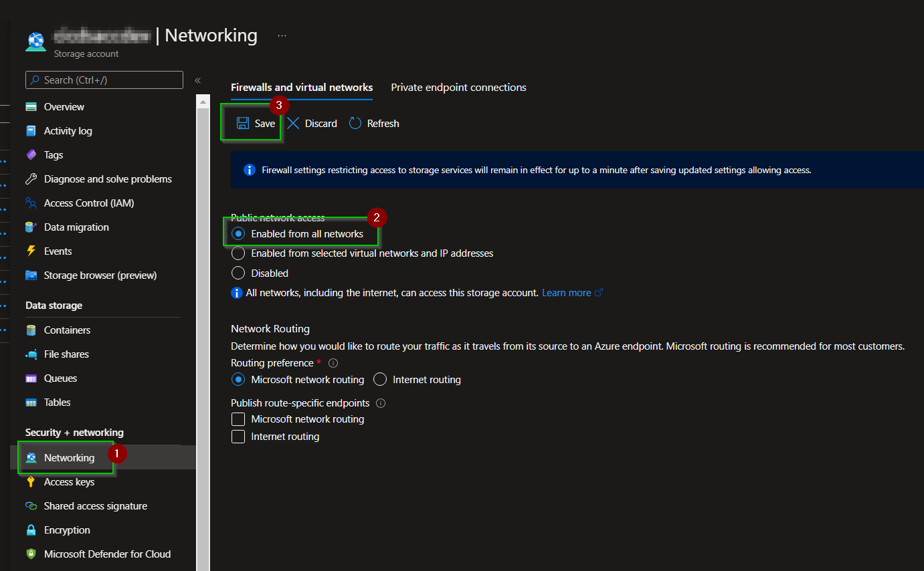924x571 pixels.
Task: Click the Save floppy disk icon
Action: point(243,124)
